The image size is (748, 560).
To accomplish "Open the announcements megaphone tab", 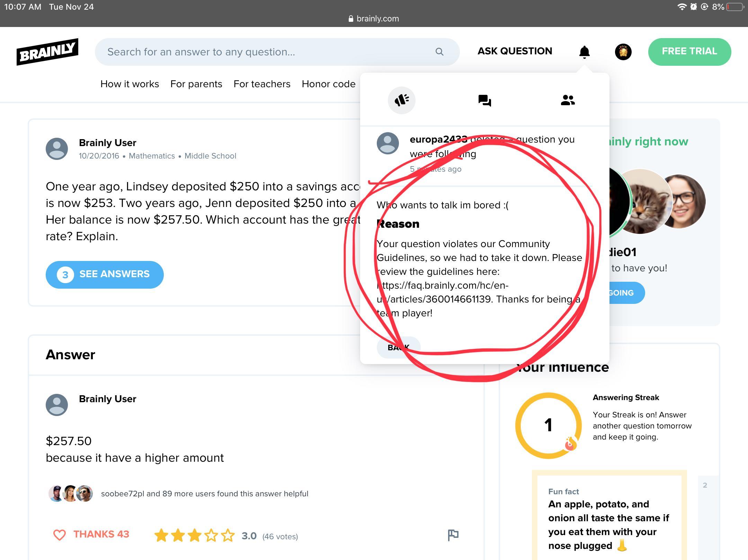I will [x=401, y=100].
